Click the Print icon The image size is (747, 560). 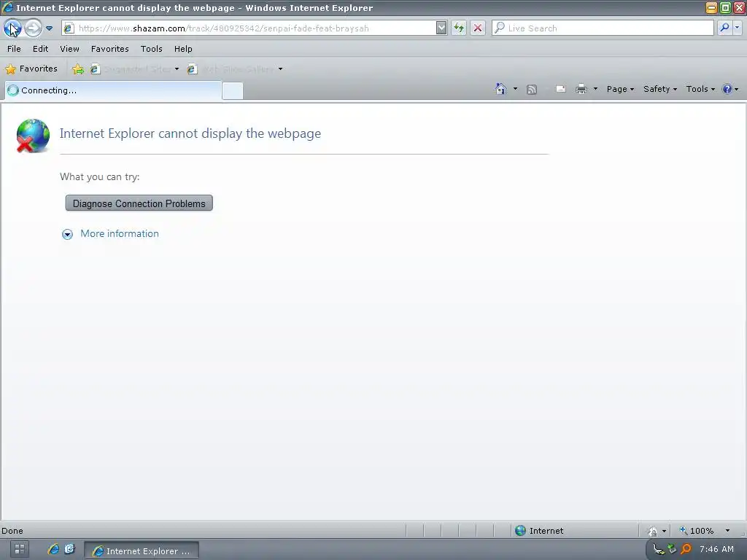coord(581,89)
